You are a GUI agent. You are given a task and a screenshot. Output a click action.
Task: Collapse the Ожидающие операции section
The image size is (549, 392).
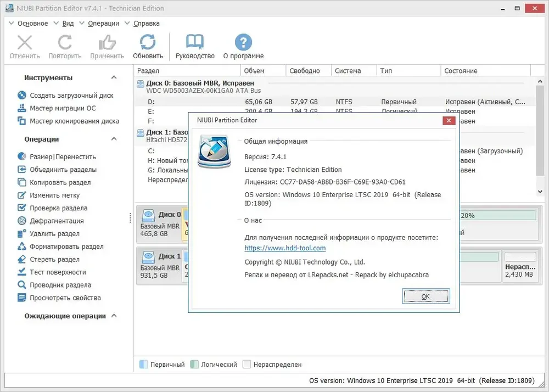pos(114,316)
